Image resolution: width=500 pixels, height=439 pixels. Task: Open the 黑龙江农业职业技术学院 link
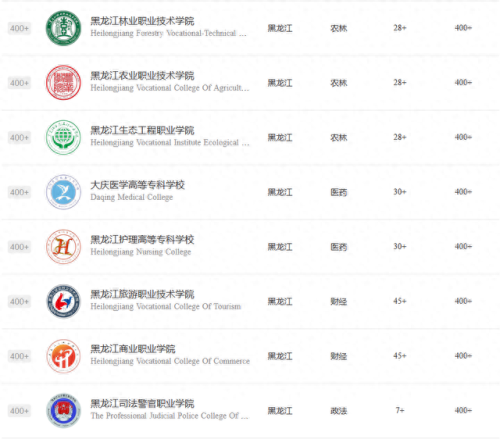tap(142, 76)
